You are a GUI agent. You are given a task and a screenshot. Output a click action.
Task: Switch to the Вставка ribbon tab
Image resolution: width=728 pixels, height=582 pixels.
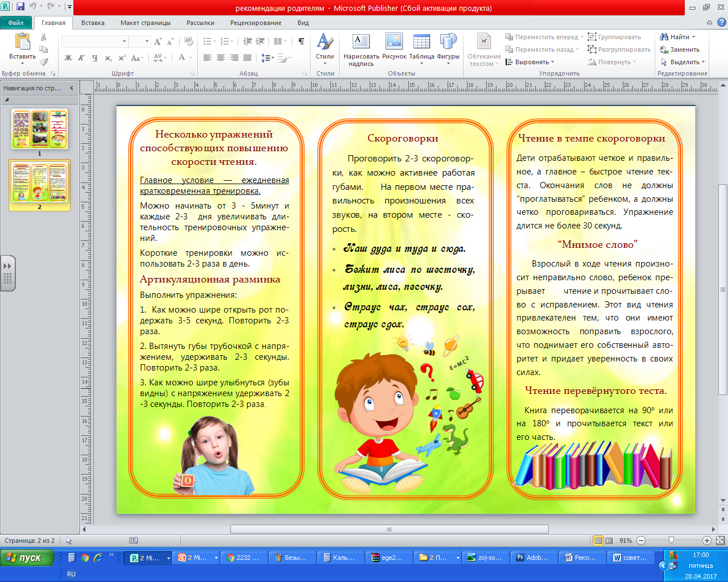(x=93, y=23)
